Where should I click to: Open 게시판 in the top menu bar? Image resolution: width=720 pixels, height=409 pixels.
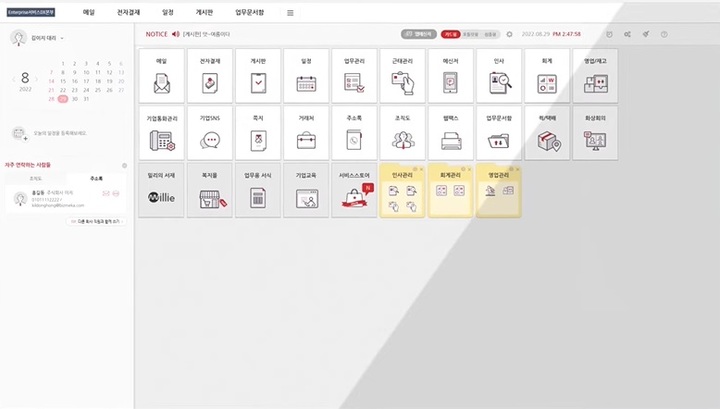204,12
